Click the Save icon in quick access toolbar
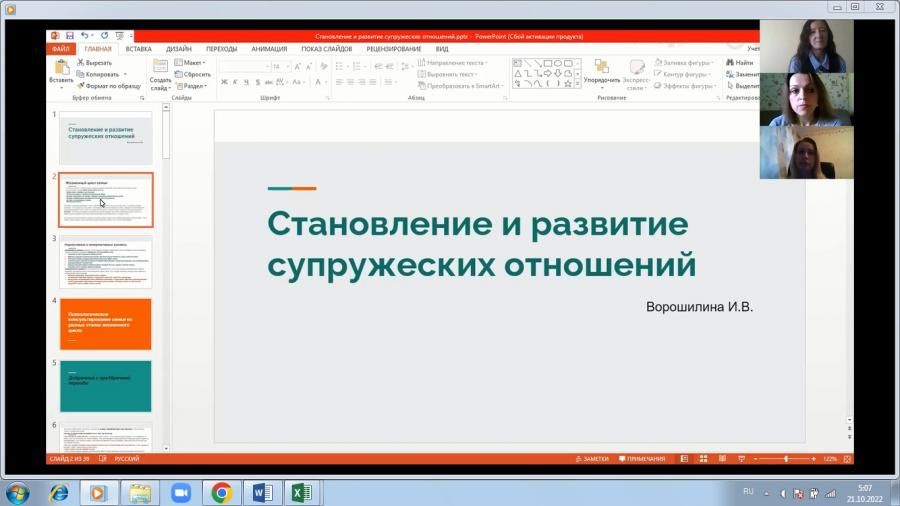Screen dimensions: 900x506 pyautogui.click(x=70, y=36)
